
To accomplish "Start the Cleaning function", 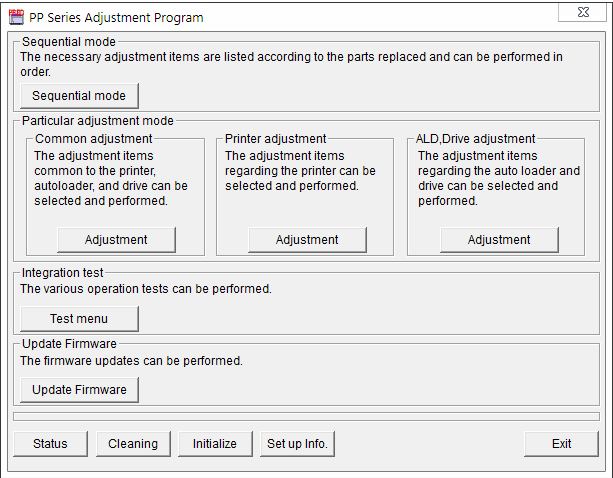I will tap(133, 444).
